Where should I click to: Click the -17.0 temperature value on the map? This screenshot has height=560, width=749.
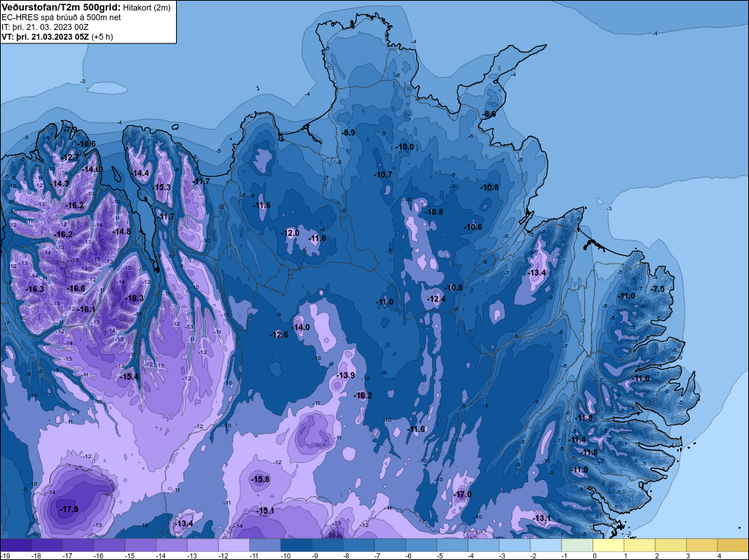[x=462, y=494]
